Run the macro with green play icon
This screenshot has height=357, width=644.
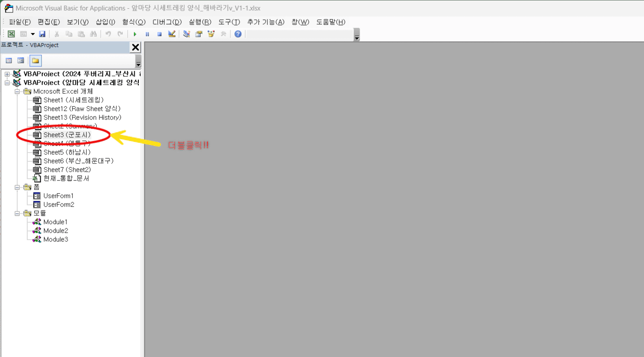pos(135,34)
